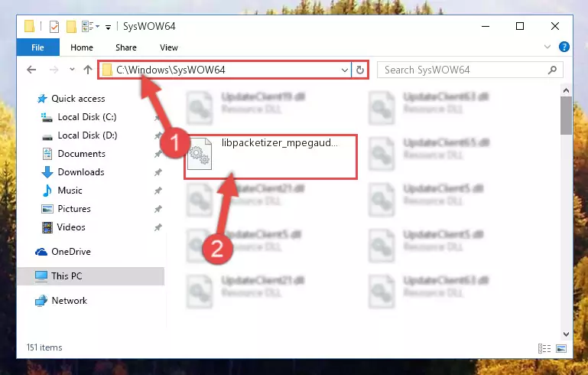Select OneDrive in navigation pane
The image size is (588, 375).
(x=71, y=252)
